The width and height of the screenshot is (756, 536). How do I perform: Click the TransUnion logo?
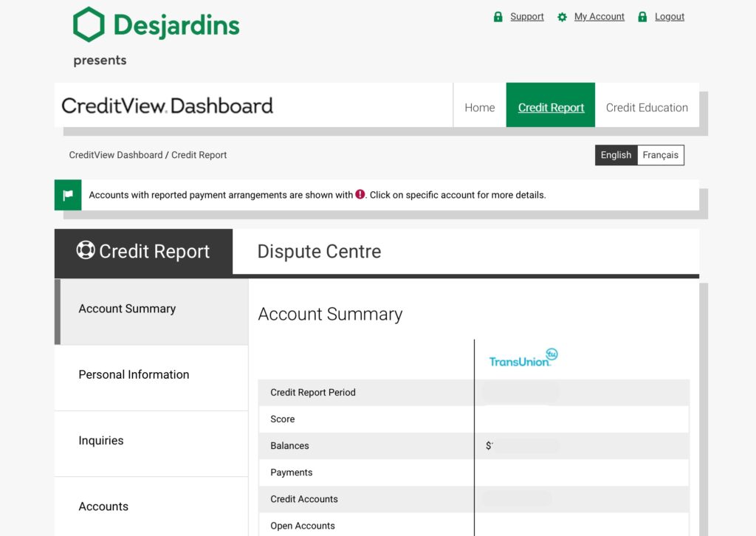pos(523,358)
